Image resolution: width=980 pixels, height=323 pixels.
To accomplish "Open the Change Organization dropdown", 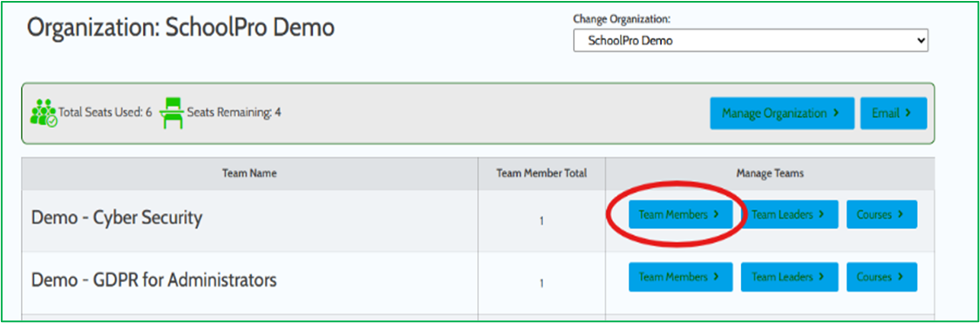I will (751, 41).
